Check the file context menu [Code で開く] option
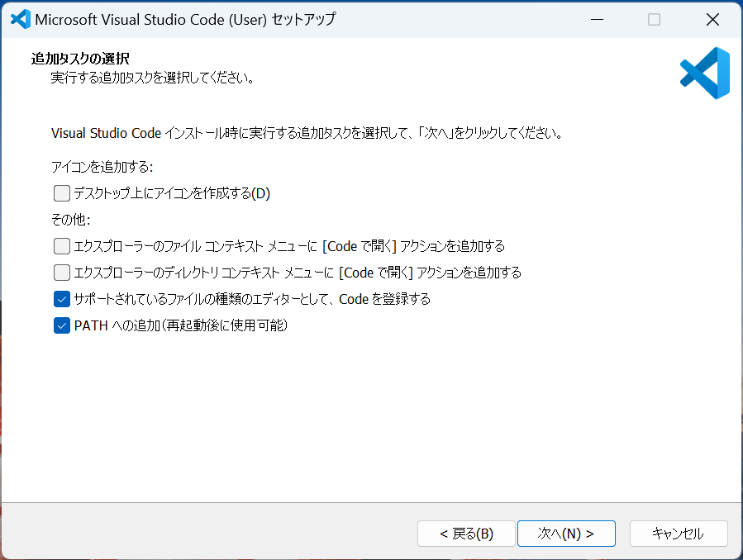Screen dimensions: 743x560 coord(61,245)
